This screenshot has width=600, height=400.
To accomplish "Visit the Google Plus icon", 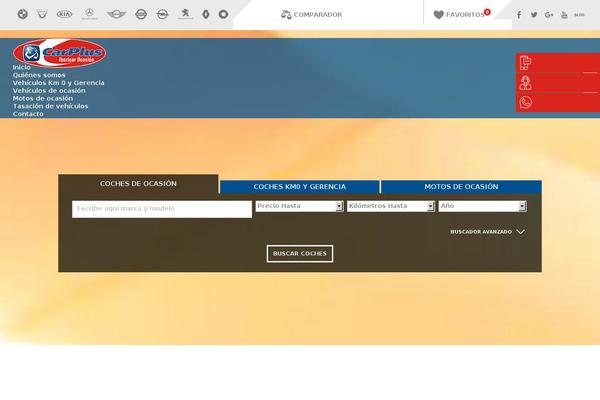I will (x=549, y=15).
